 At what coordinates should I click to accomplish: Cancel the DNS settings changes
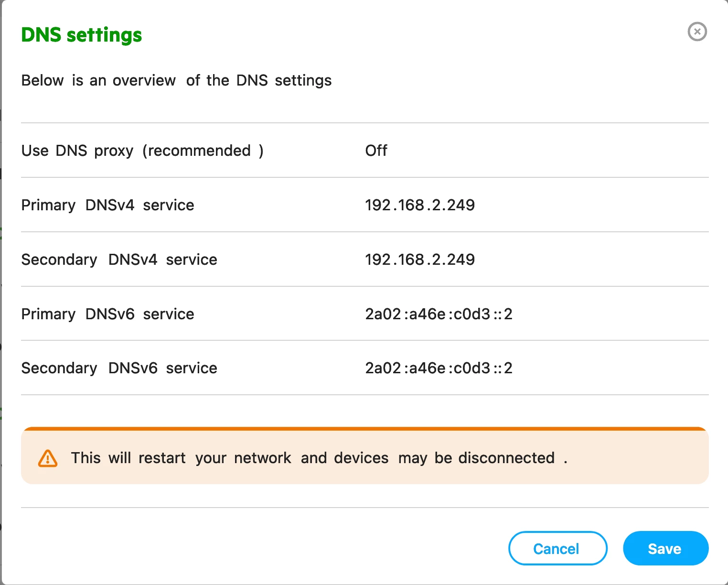click(557, 548)
